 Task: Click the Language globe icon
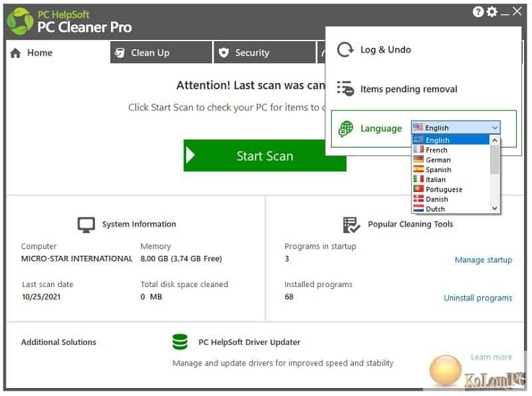click(346, 129)
